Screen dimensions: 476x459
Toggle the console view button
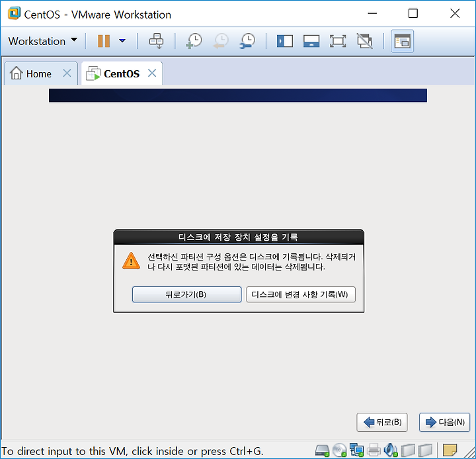tap(402, 41)
